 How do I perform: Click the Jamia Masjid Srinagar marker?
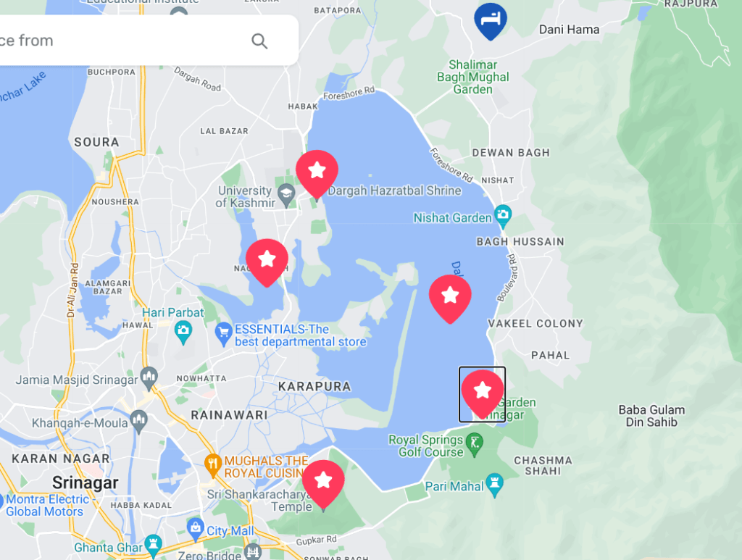click(149, 379)
